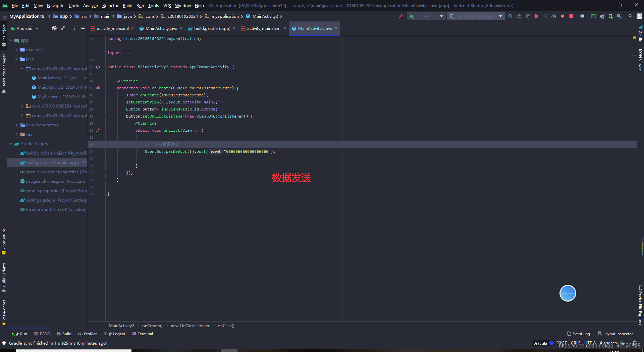Image resolution: width=644 pixels, height=352 pixels.
Task: Open the Refactor menu
Action: click(110, 5)
